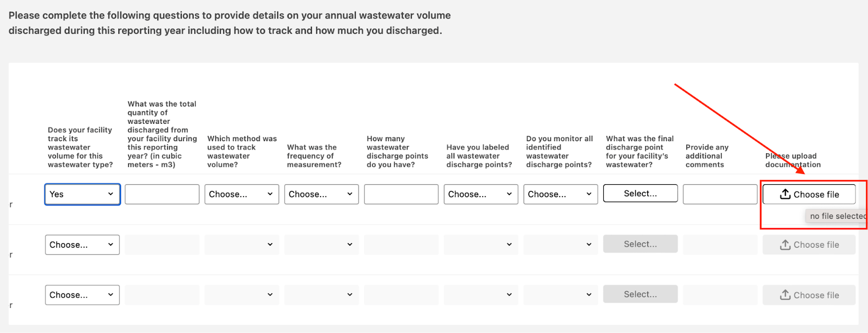Open the measurement frequency dropdown in first row
868x333 pixels.
coord(321,194)
